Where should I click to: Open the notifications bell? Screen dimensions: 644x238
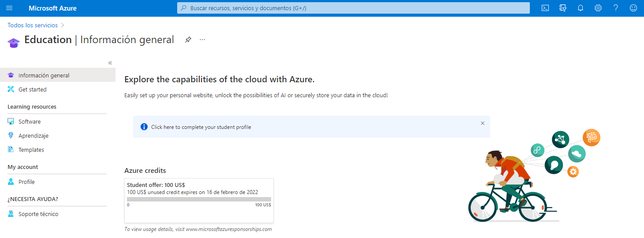(x=581, y=8)
